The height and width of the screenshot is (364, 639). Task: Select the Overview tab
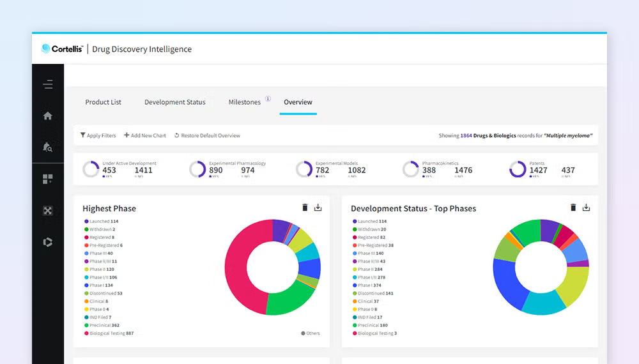[x=298, y=102]
